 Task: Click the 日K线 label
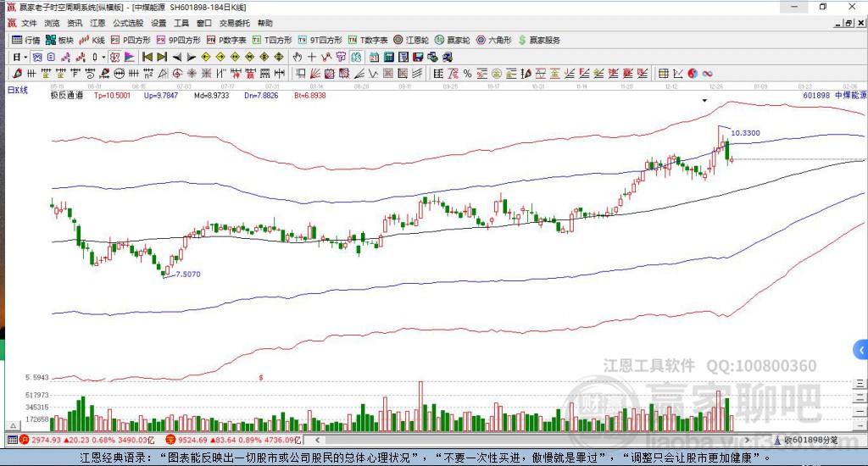(x=17, y=90)
